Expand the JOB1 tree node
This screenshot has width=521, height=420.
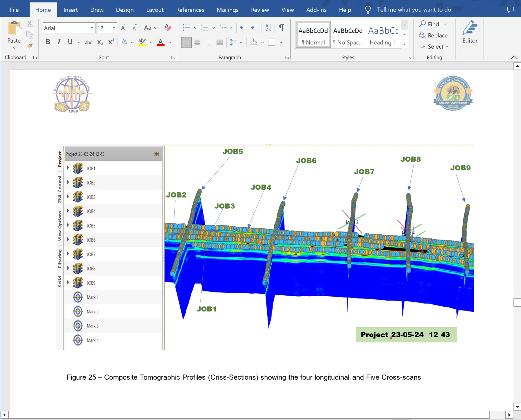(x=68, y=168)
